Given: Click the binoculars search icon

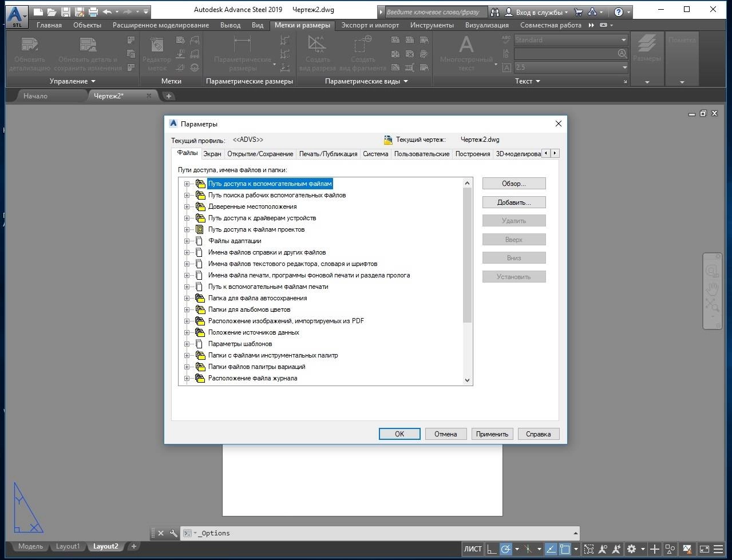Looking at the screenshot, I should coord(496,12).
